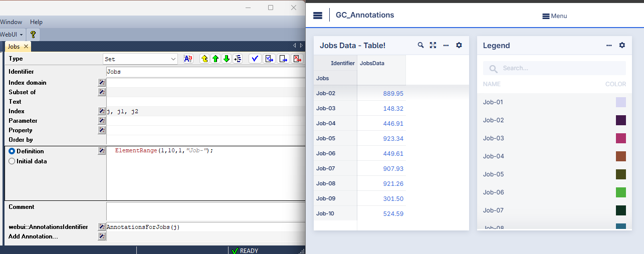This screenshot has height=254, width=644.
Task: Open the Window menu
Action: [11, 22]
